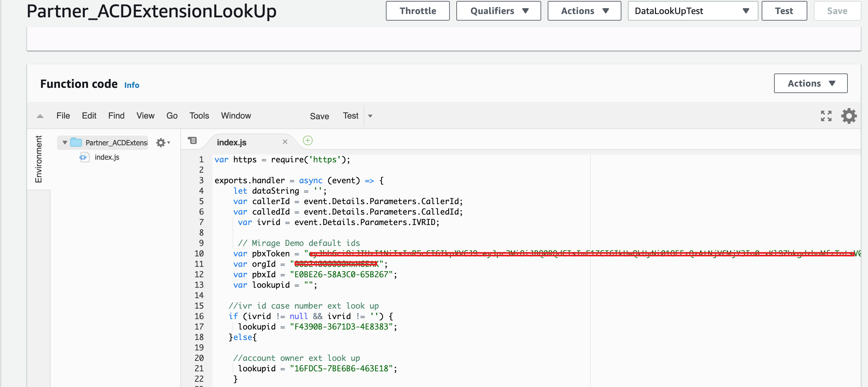Click line number 16 in gutter
Screen dimensions: 868x387
(199, 316)
